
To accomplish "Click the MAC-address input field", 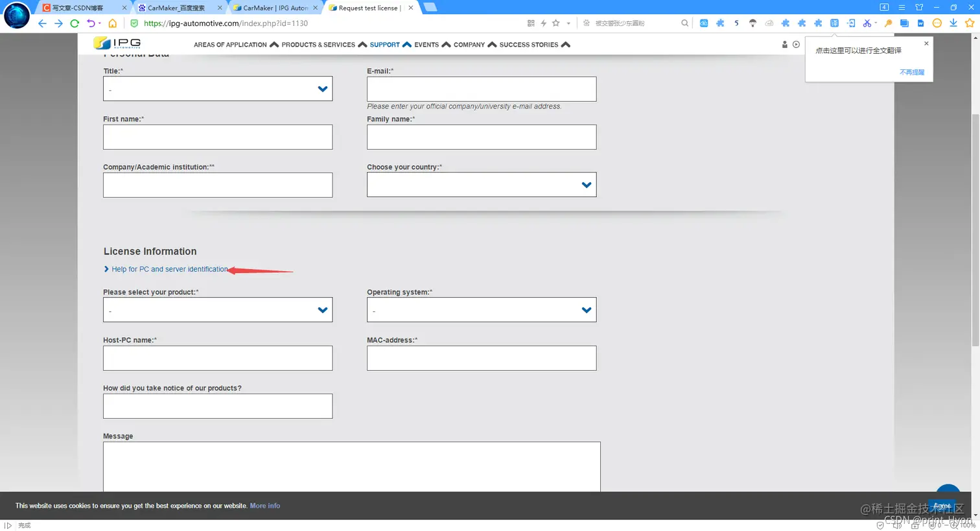I will [x=482, y=358].
